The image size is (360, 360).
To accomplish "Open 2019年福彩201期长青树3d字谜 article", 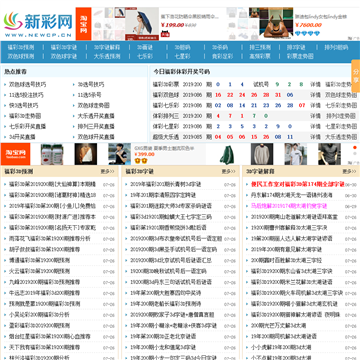I will tap(166, 184).
